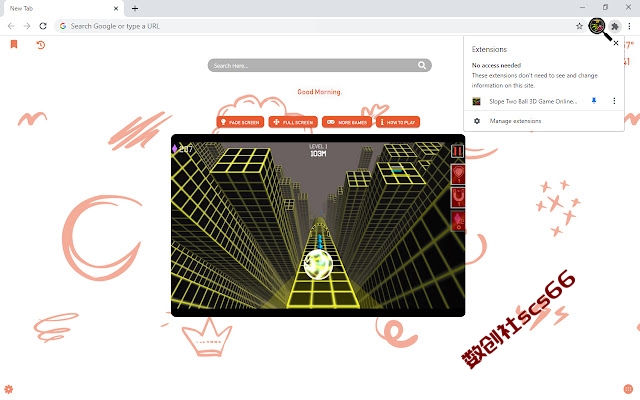Restore down the Chrome window

pos(605,7)
